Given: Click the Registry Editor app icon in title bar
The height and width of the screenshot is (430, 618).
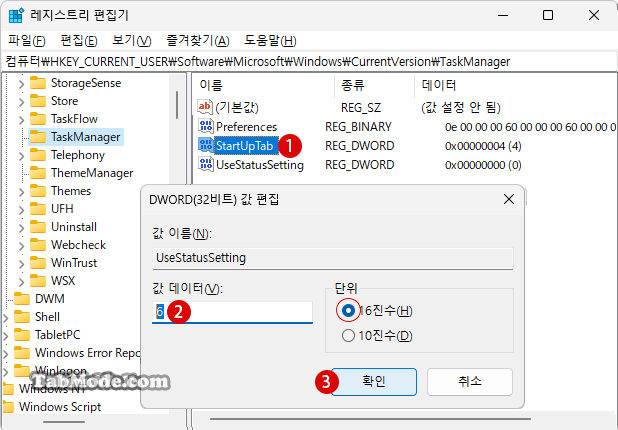Looking at the screenshot, I should 16,15.
